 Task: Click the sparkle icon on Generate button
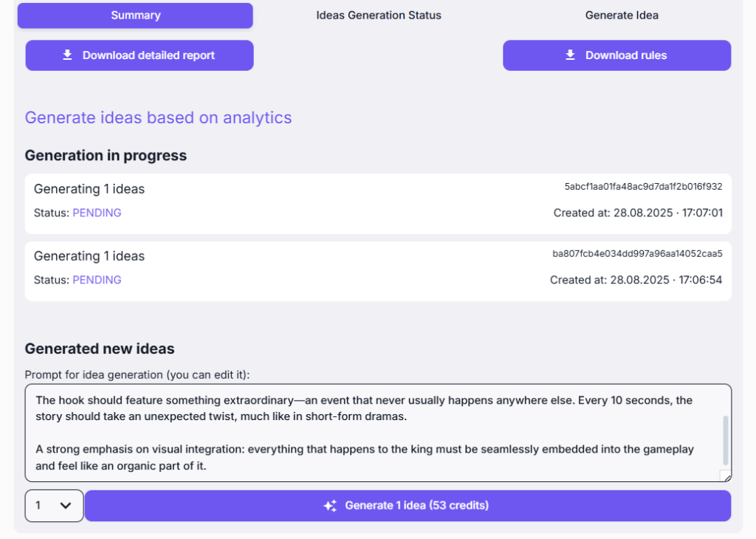coord(330,506)
